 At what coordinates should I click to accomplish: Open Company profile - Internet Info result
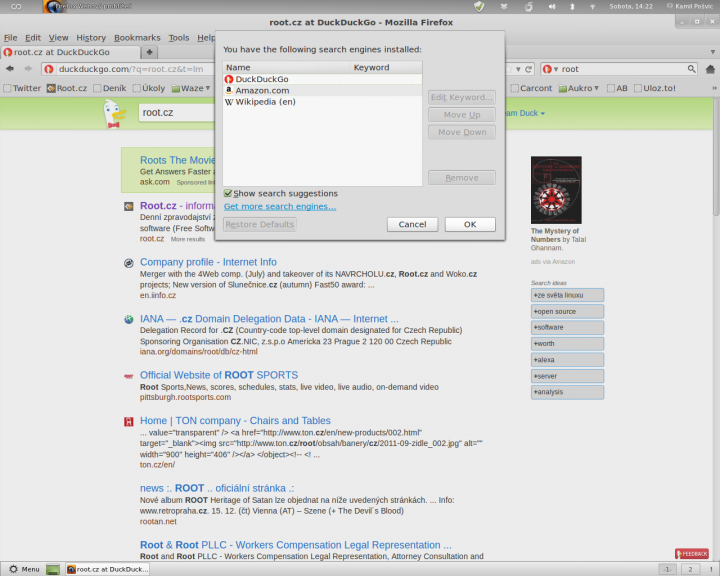208,262
